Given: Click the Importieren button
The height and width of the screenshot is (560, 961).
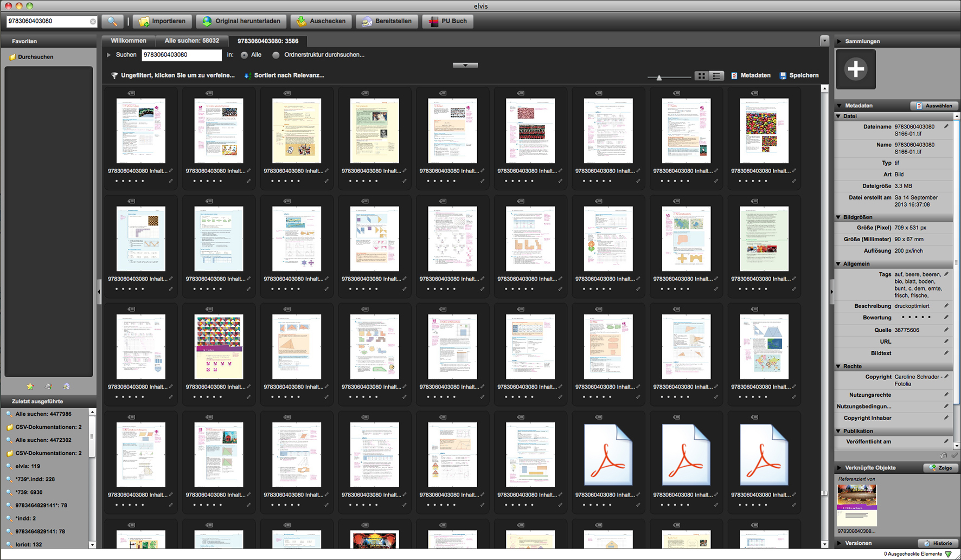Looking at the screenshot, I should 162,21.
